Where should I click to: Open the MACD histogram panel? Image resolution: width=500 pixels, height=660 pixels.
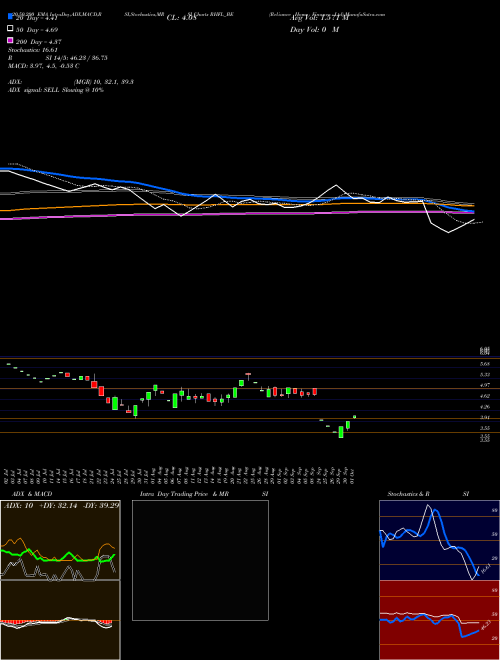[60, 620]
